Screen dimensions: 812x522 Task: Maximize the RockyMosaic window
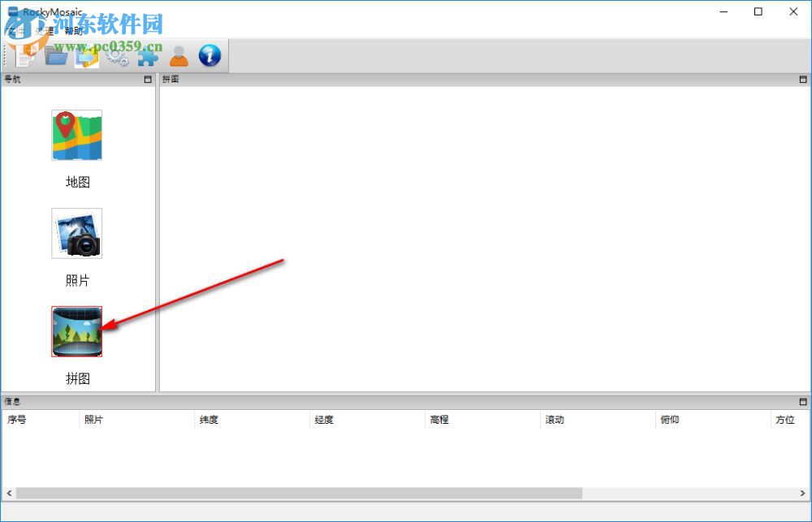(758, 11)
